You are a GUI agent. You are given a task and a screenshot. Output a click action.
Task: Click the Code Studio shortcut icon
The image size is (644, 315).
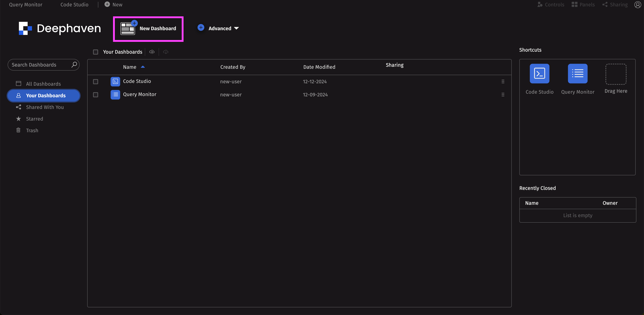pyautogui.click(x=539, y=73)
